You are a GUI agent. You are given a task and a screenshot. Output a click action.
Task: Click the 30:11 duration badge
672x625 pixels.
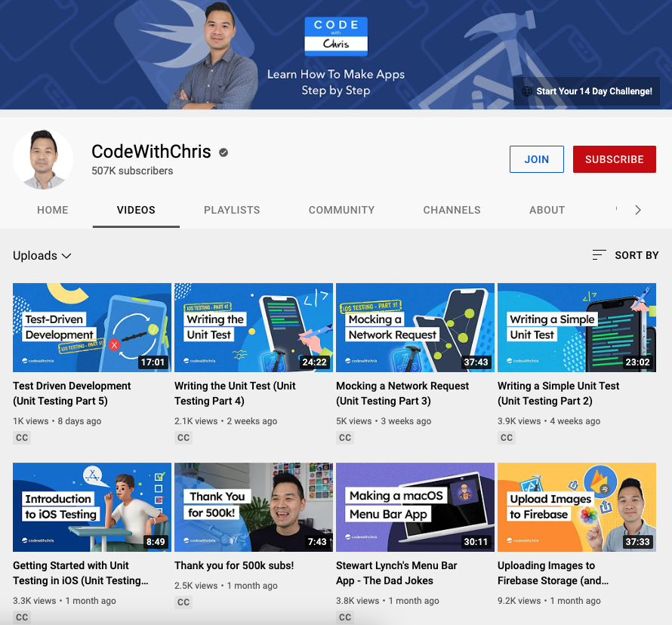click(x=476, y=541)
